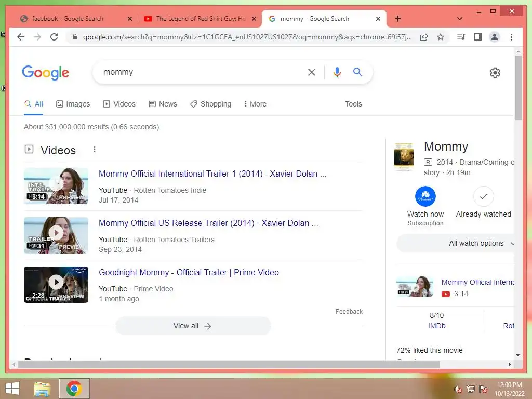Viewport: 532px width, 399px height.
Task: Go back using the browser back arrow
Action: point(21,37)
